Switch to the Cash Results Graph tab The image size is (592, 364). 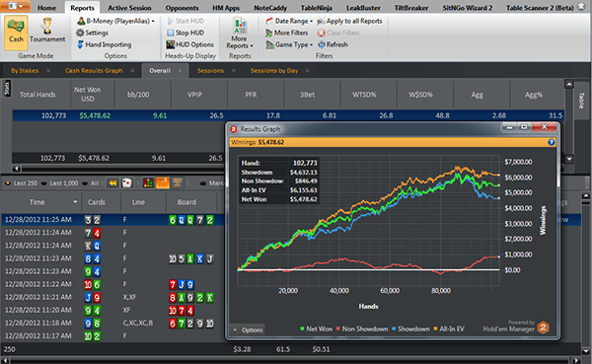coord(94,71)
